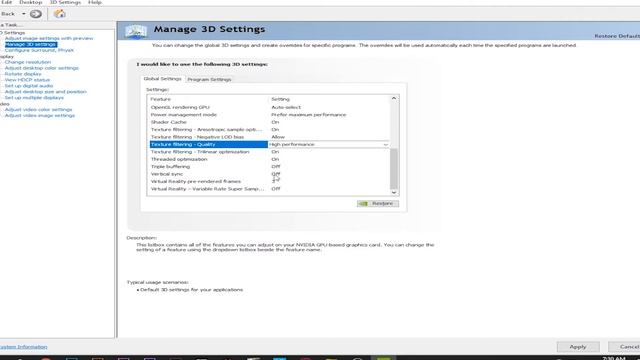The height and width of the screenshot is (360, 640).
Task: Click the settings list scroll down arrow
Action: [x=394, y=193]
